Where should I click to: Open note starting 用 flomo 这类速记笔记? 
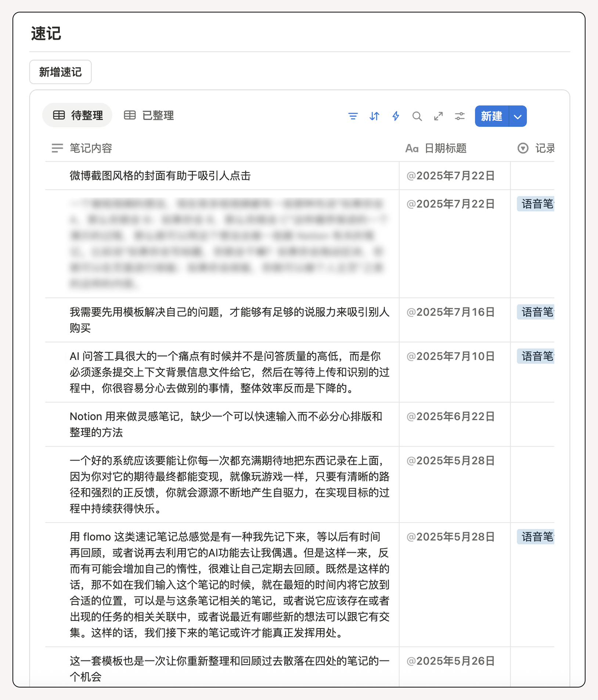click(x=230, y=585)
